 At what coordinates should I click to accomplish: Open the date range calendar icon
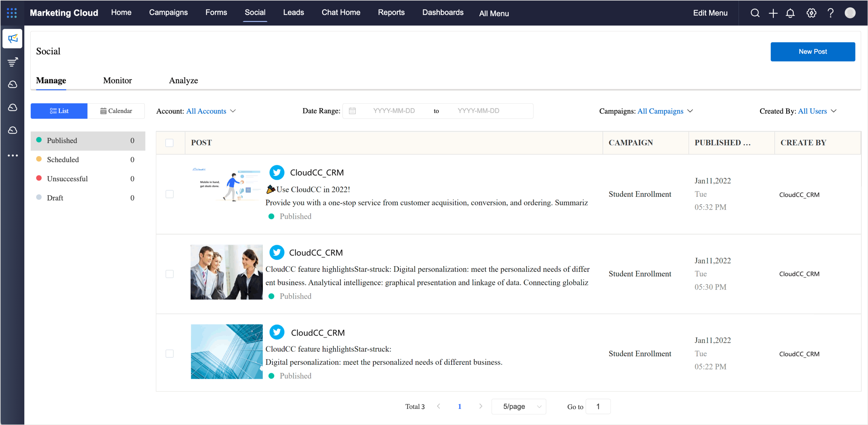(x=352, y=111)
